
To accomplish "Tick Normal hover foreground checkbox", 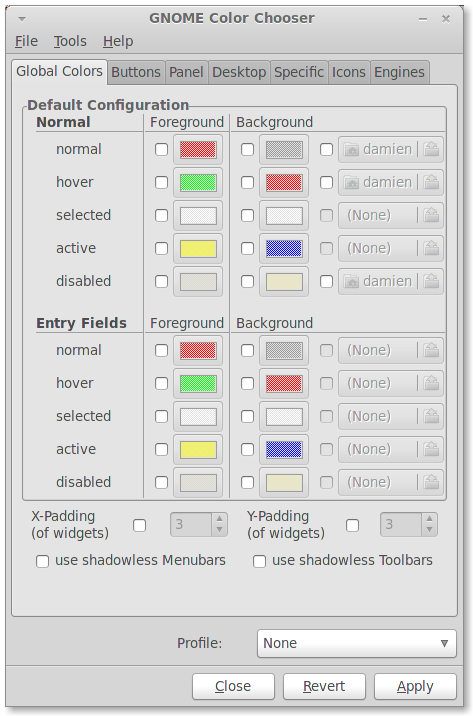I will click(162, 183).
